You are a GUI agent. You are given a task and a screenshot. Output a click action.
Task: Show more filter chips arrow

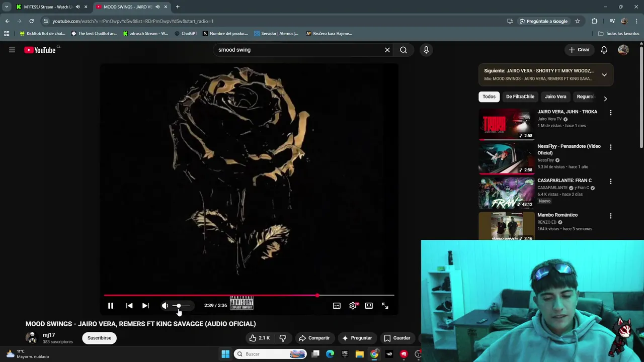click(605, 99)
